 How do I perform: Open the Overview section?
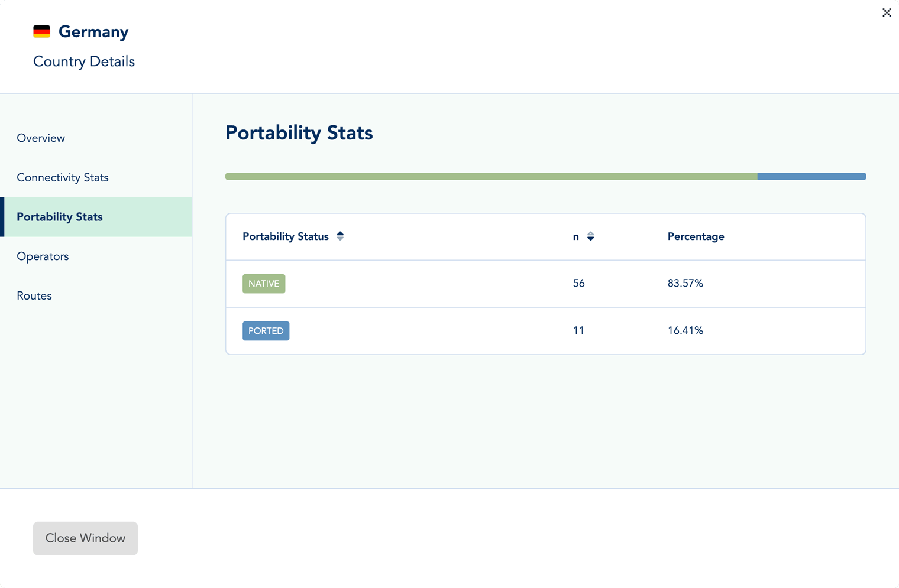(41, 138)
